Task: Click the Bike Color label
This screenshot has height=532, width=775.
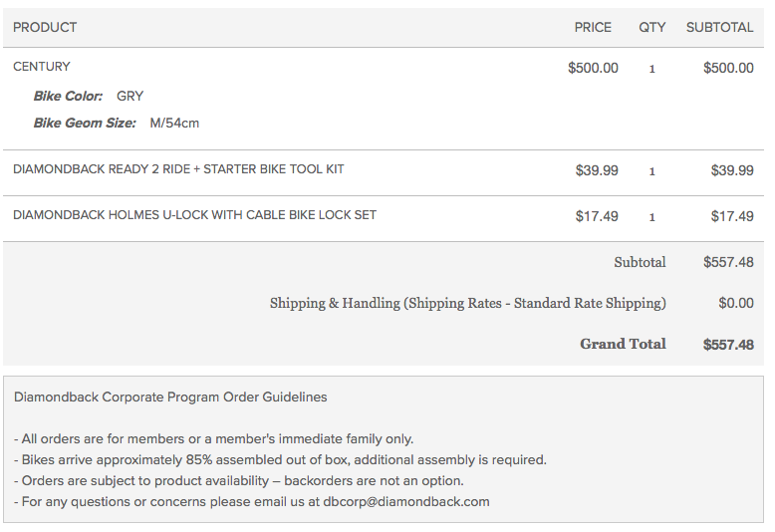Action: (x=68, y=97)
